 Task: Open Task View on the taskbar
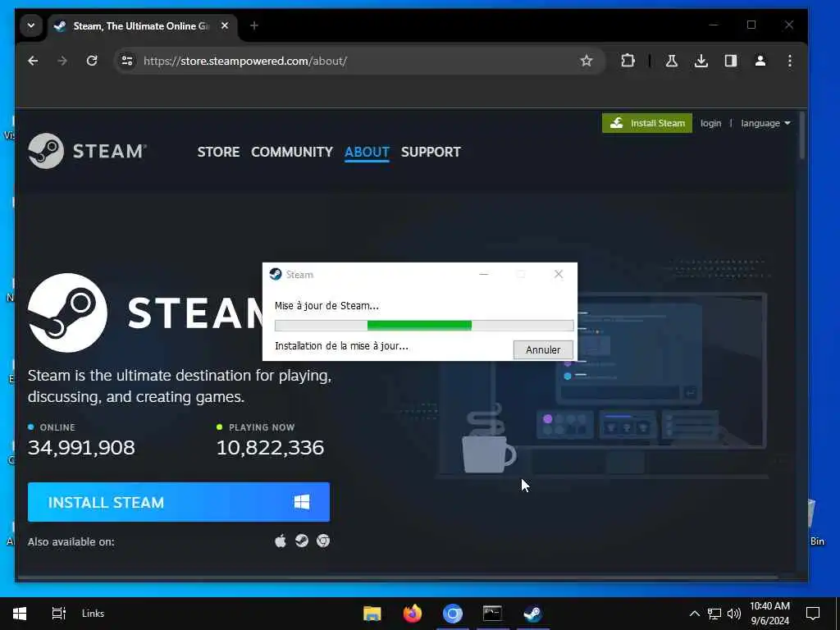pos(58,614)
